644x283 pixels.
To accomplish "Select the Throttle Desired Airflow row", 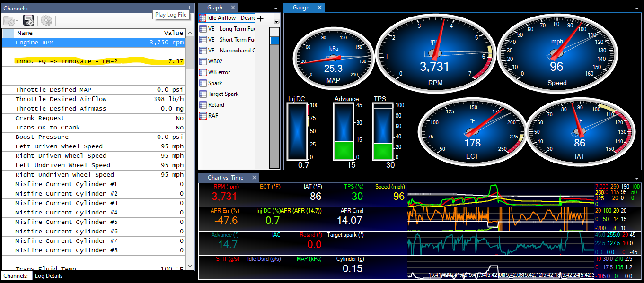I will pyautogui.click(x=61, y=99).
